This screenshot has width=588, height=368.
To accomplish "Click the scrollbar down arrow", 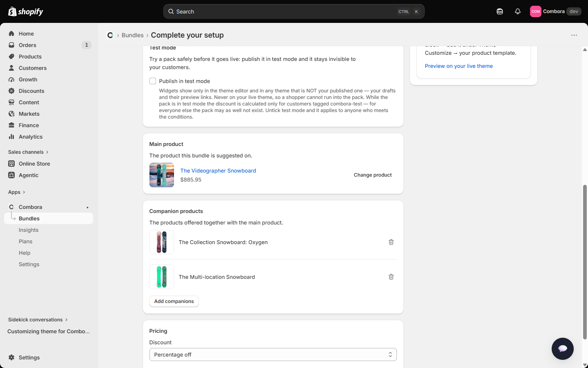I will [585, 365].
